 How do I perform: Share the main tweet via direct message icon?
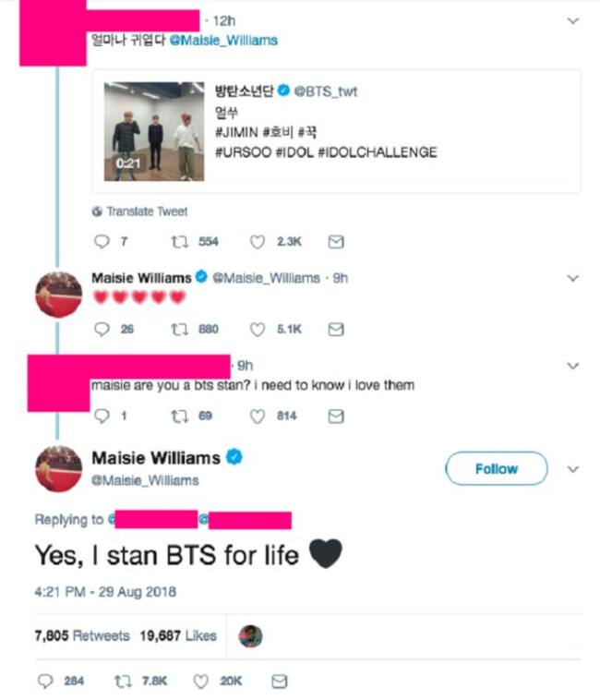pyautogui.click(x=280, y=682)
